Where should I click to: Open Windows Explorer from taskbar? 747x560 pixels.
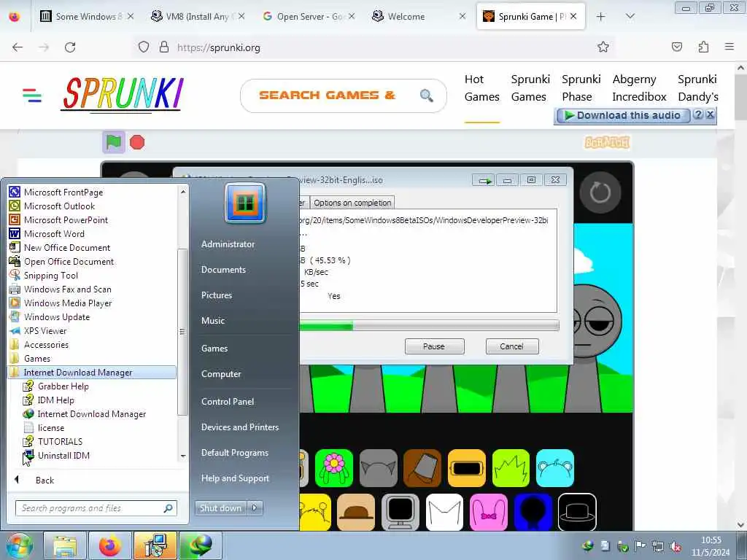tap(65, 545)
